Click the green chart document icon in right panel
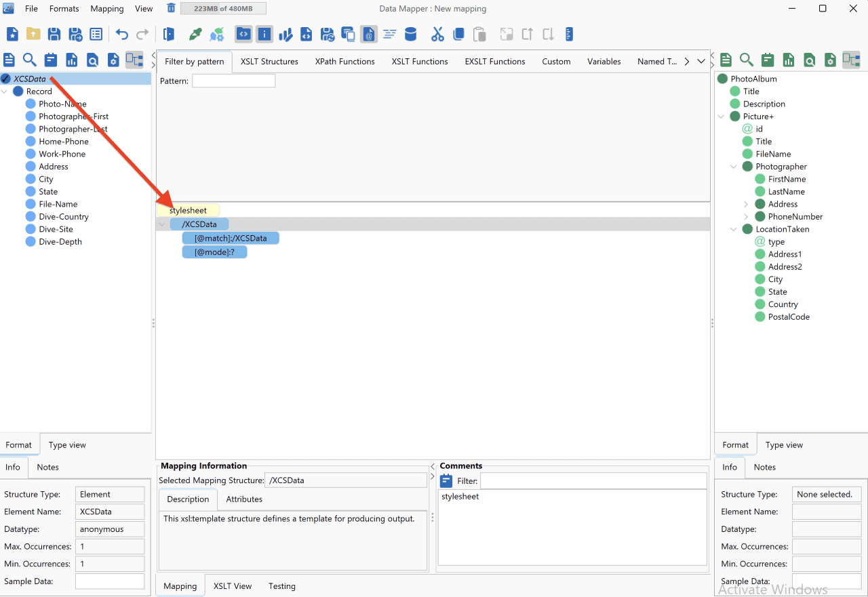This screenshot has height=597, width=868. [x=789, y=60]
